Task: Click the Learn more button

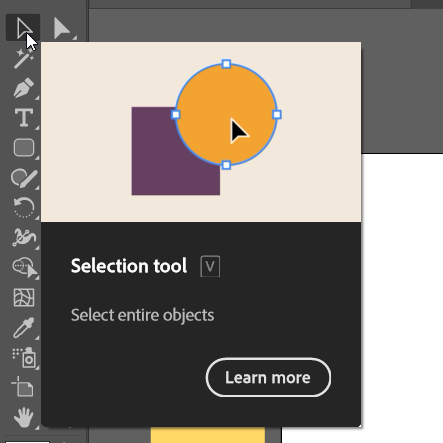Action: tap(268, 377)
